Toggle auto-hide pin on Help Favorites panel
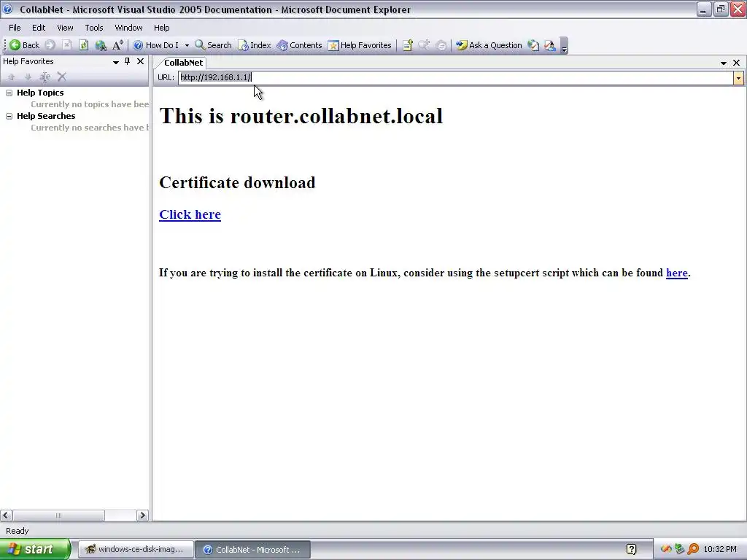 click(127, 61)
